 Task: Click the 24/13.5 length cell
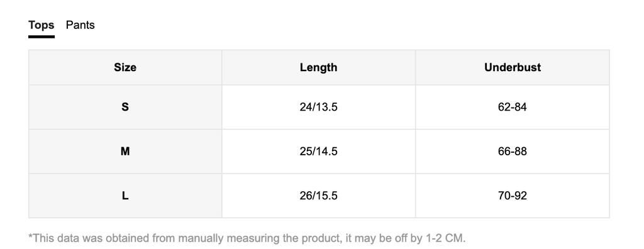coord(319,107)
